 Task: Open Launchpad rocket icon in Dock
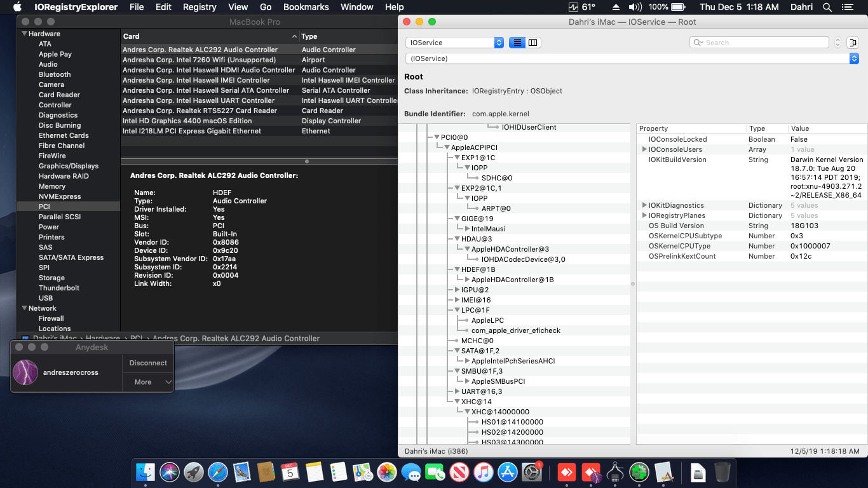pyautogui.click(x=194, y=472)
